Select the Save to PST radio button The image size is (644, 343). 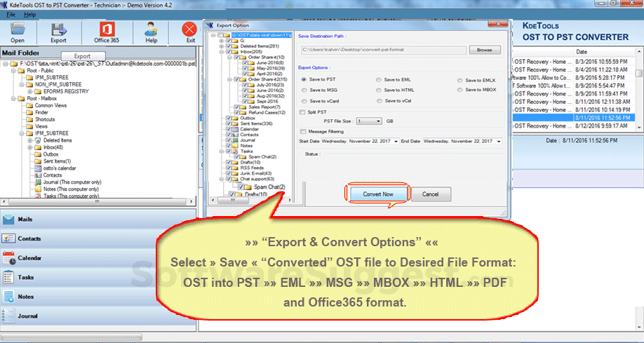(304, 79)
